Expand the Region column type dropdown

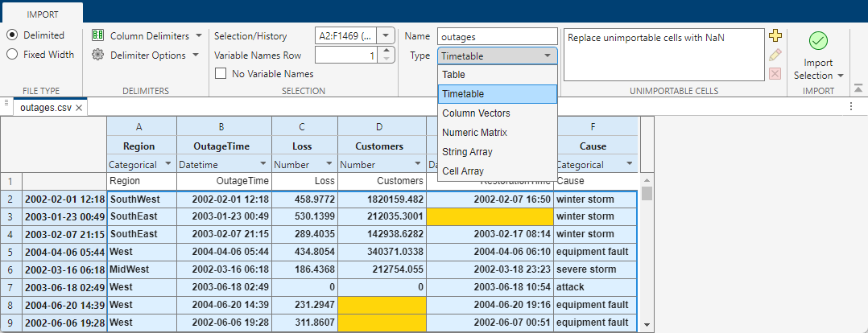(x=167, y=164)
